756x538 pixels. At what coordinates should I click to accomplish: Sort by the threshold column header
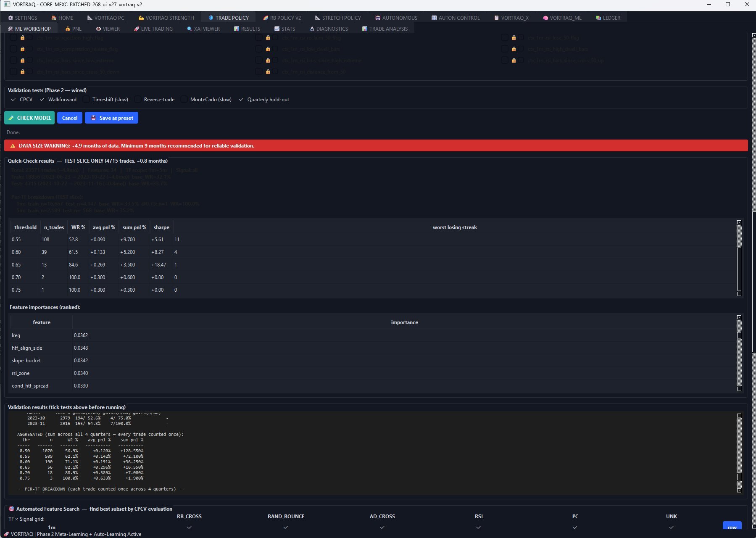25,227
